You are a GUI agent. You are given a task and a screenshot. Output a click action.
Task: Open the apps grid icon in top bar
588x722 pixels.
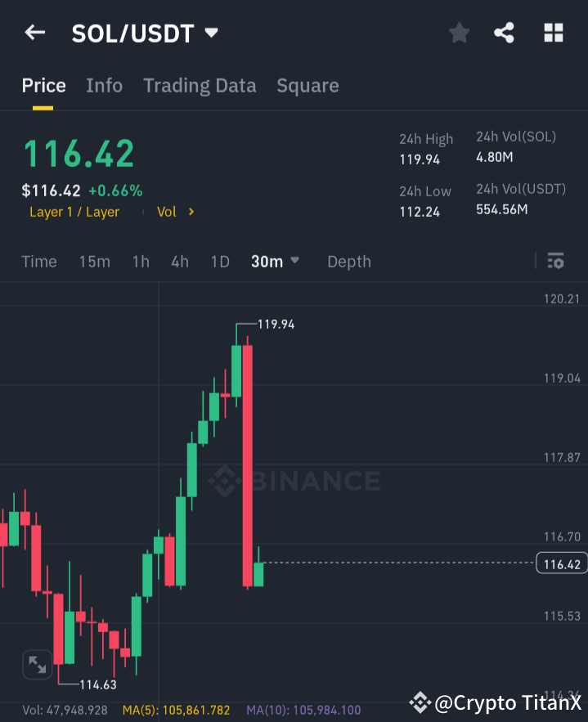click(x=553, y=33)
